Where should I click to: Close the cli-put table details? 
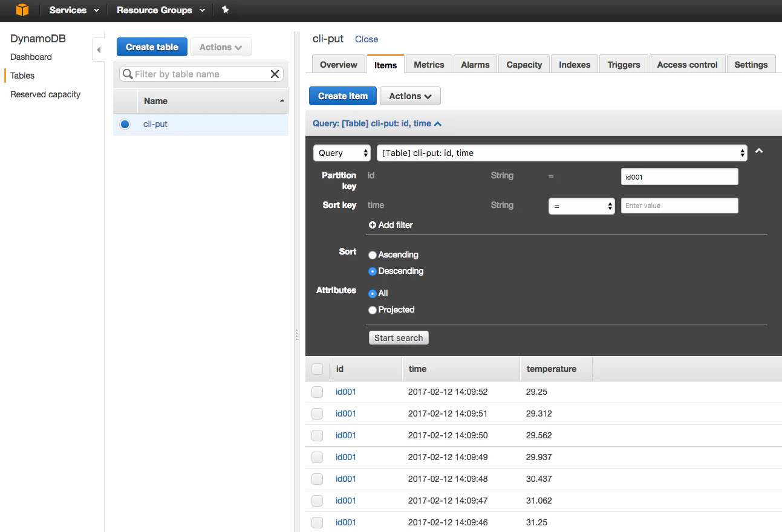pos(367,39)
